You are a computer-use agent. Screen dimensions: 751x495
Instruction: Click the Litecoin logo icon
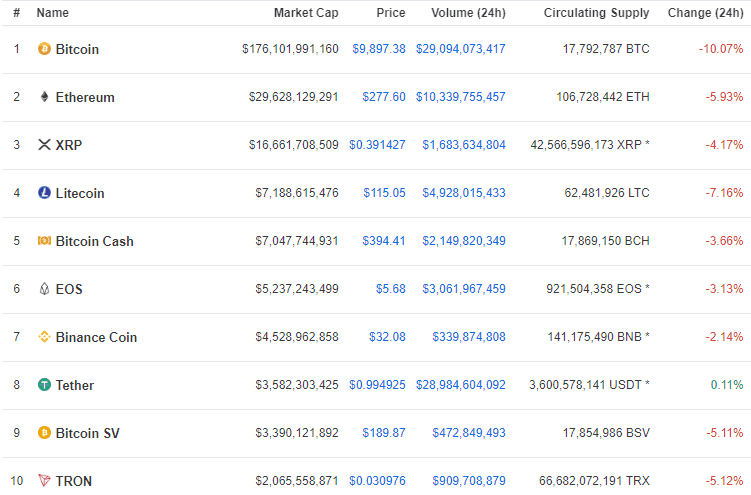pyautogui.click(x=44, y=192)
